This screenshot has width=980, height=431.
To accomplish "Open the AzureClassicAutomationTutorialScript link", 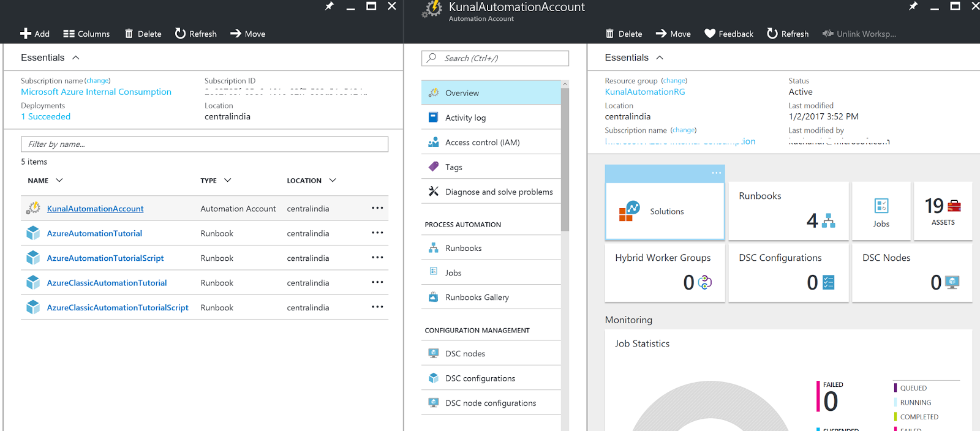I will (118, 307).
